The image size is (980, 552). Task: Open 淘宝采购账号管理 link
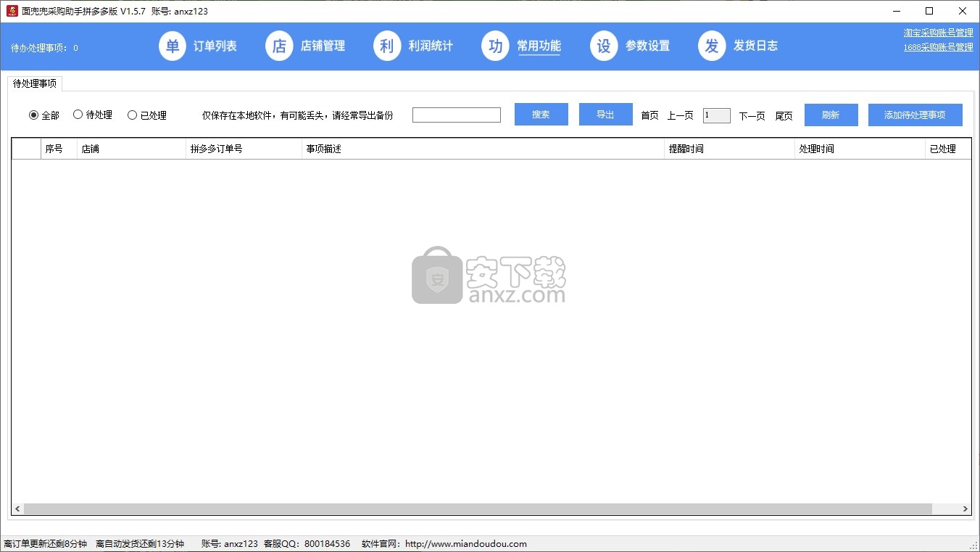pos(938,33)
